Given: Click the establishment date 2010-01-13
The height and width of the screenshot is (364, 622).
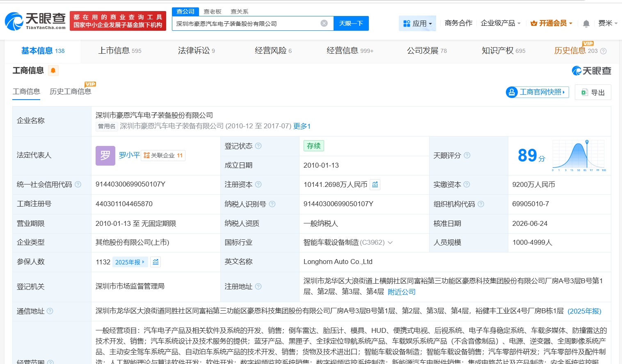Looking at the screenshot, I should 321,165.
